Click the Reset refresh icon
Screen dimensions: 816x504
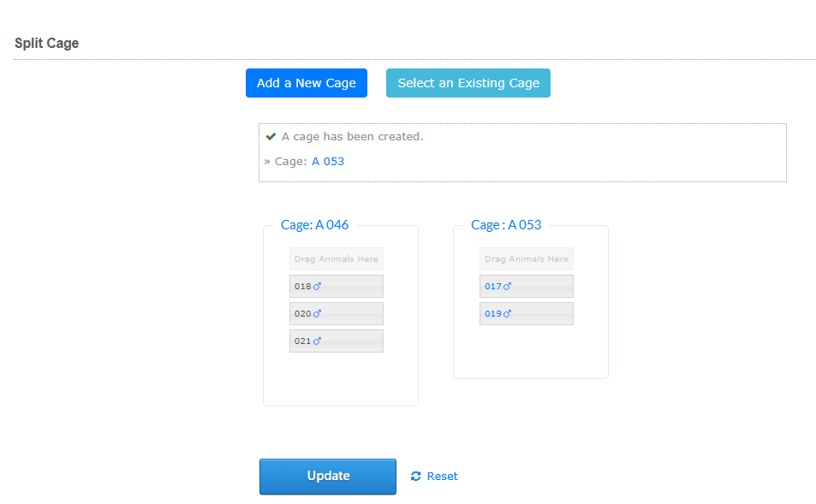pos(416,477)
